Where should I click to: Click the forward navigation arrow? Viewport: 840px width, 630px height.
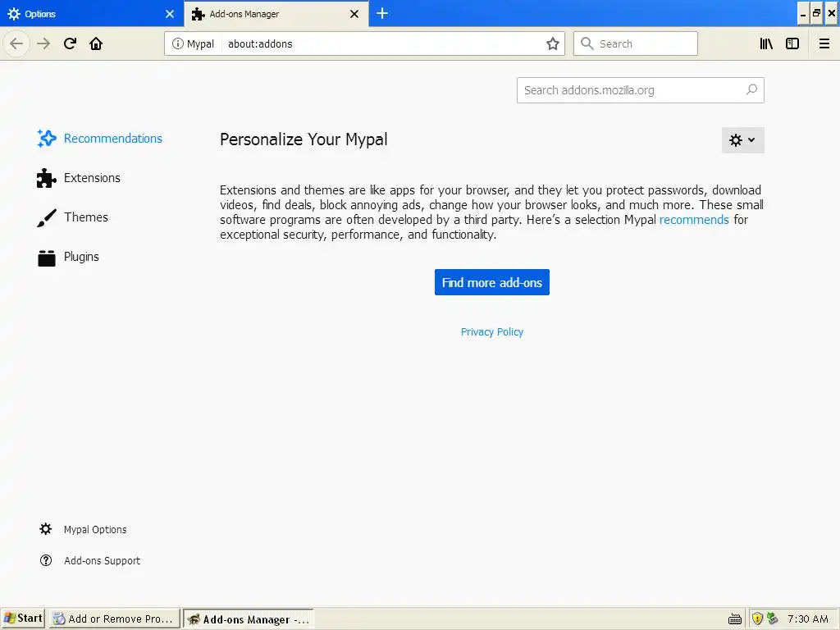(x=43, y=43)
